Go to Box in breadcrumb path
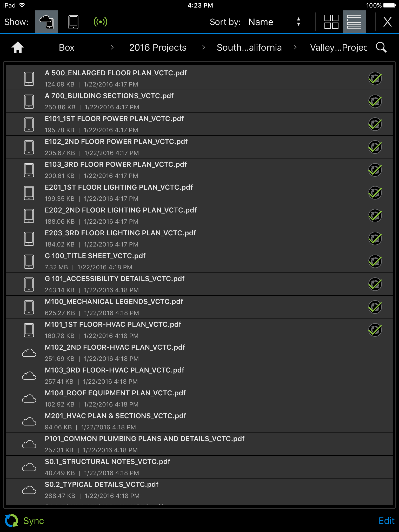 (66, 48)
